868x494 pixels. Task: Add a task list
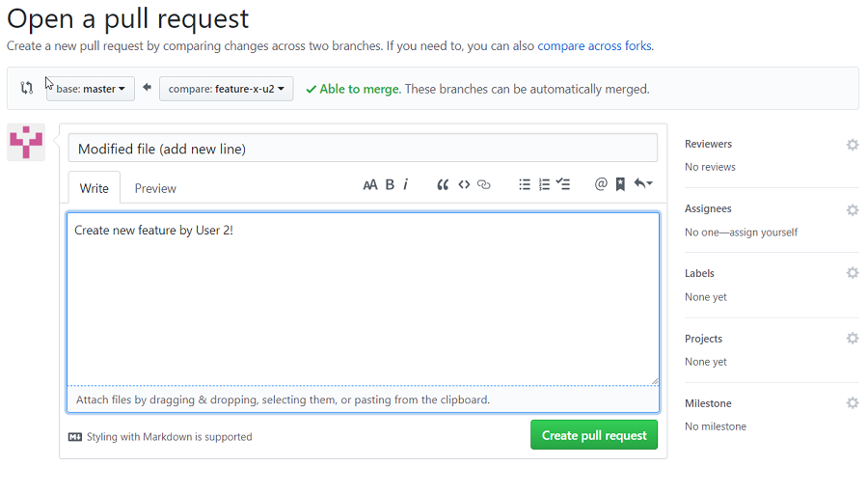(x=564, y=184)
